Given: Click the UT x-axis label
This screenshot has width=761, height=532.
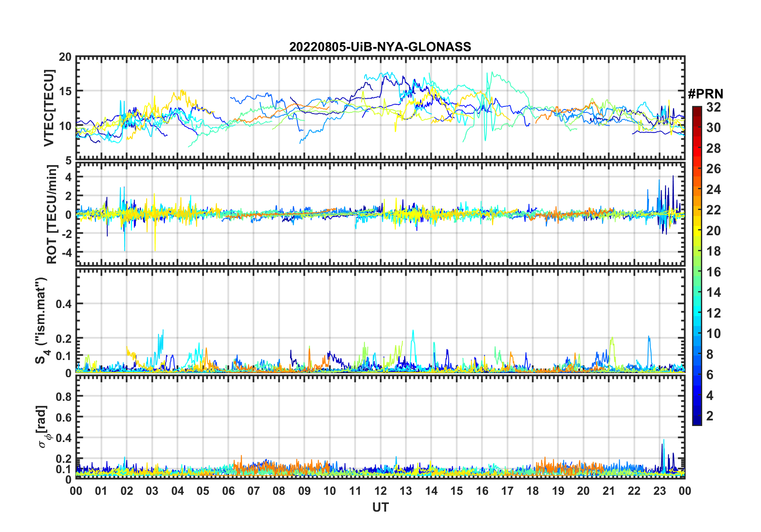Looking at the screenshot, I should (x=380, y=508).
